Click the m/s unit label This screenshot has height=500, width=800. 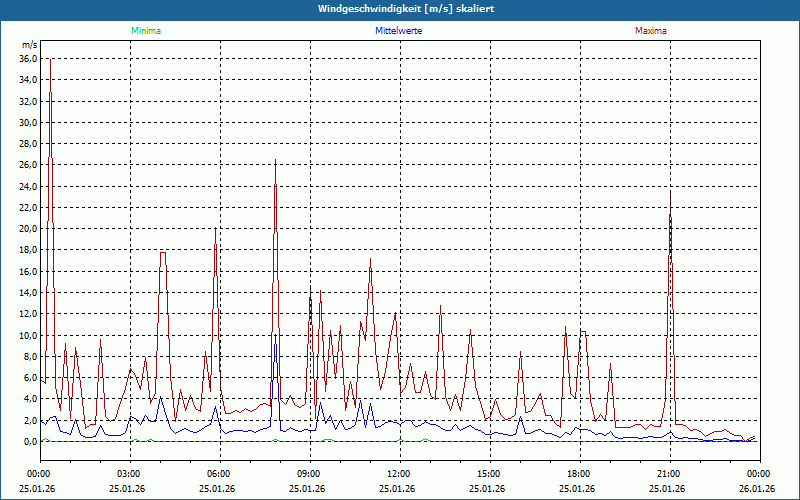[30, 45]
